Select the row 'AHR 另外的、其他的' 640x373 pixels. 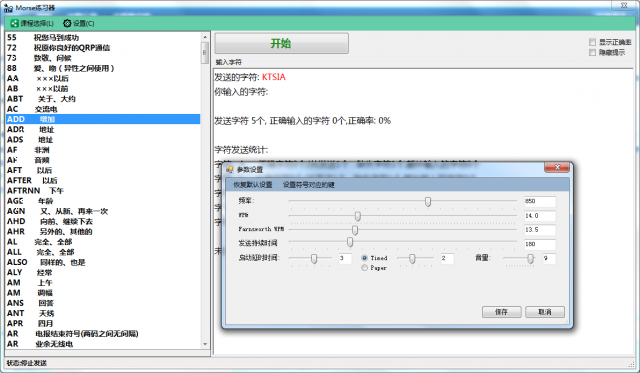[103, 231]
